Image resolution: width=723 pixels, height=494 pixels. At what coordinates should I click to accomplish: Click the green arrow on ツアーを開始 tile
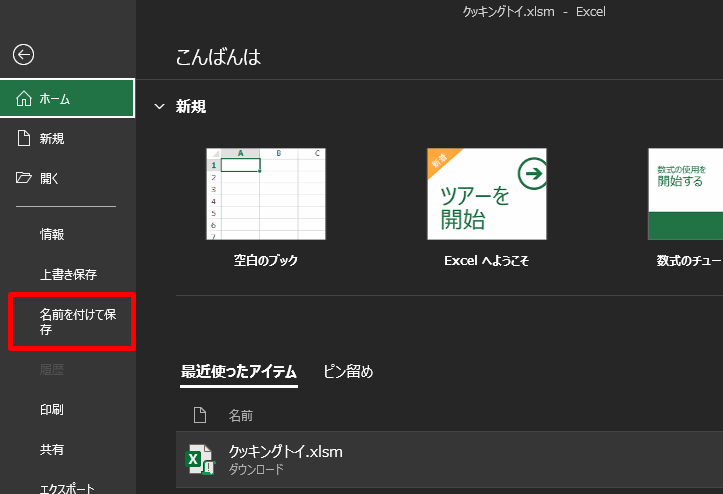pyautogui.click(x=534, y=173)
